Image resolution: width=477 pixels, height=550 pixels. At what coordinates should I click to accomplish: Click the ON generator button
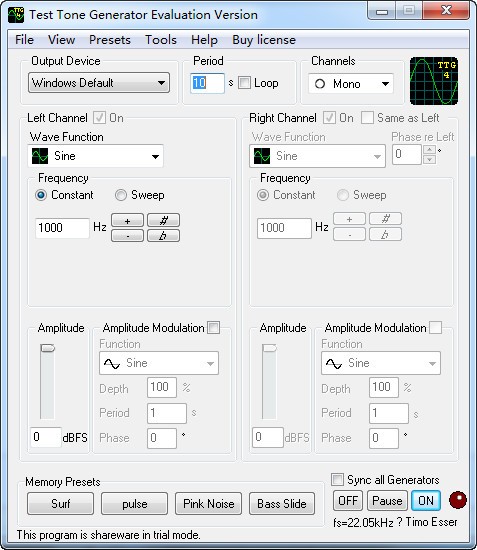[426, 501]
